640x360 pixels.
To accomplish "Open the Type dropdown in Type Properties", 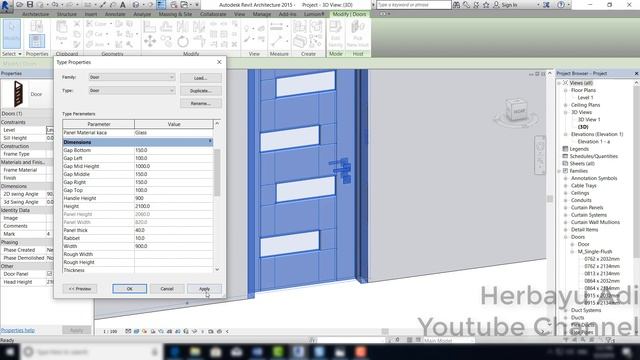I will click(x=132, y=91).
